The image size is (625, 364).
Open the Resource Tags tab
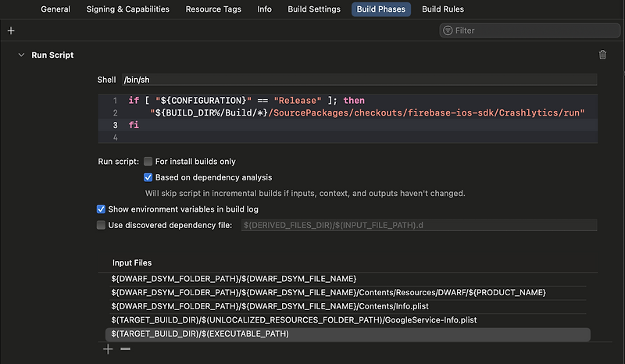213,9
